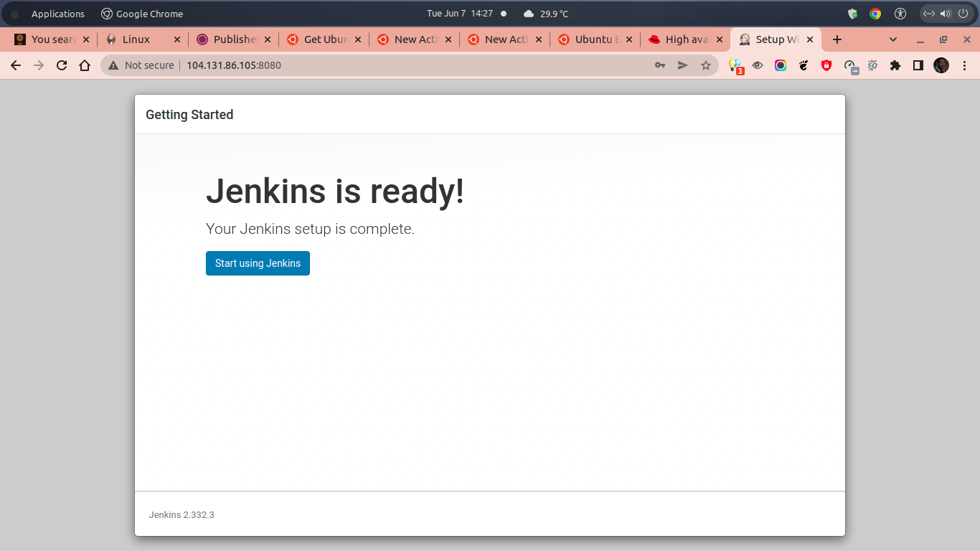Click the weather indicator 29.9 °C
980x551 pixels.
pyautogui.click(x=546, y=14)
